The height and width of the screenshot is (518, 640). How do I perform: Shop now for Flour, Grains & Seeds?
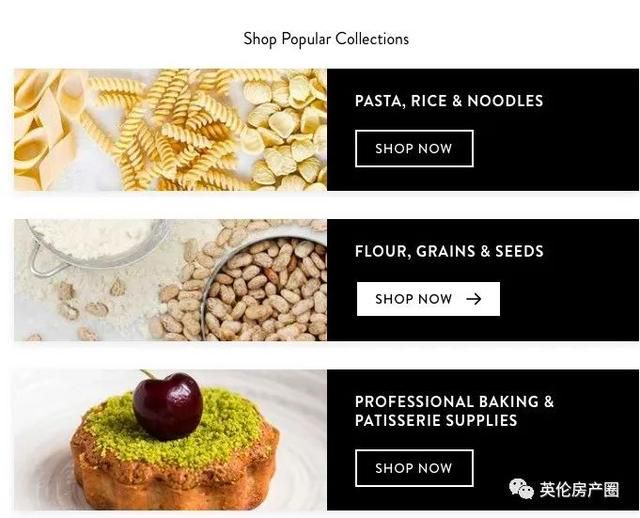428,299
